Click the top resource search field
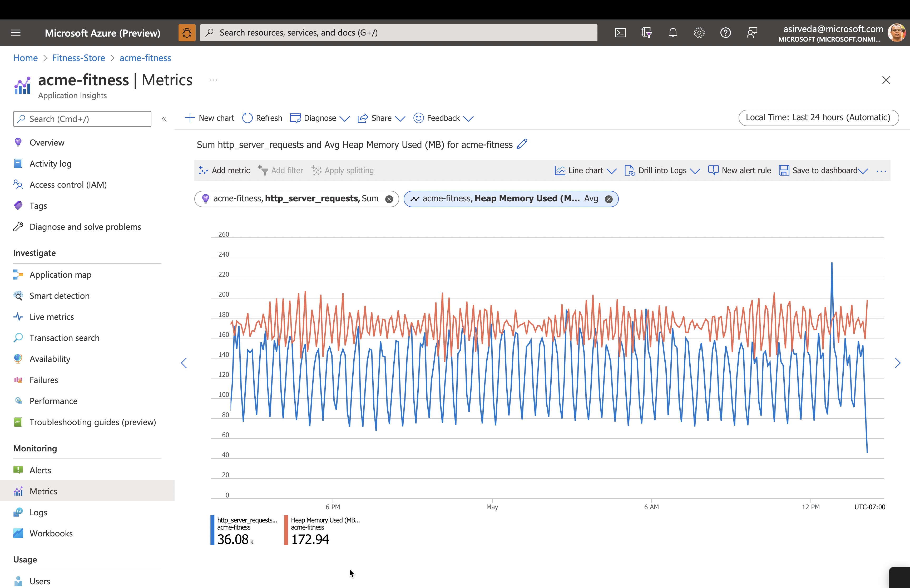The width and height of the screenshot is (910, 588). (x=399, y=33)
